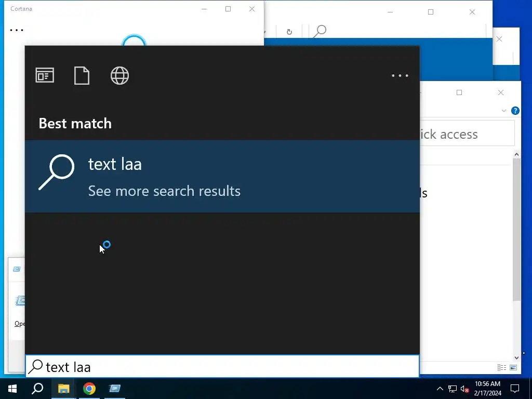Close the Cortana window

[252, 9]
